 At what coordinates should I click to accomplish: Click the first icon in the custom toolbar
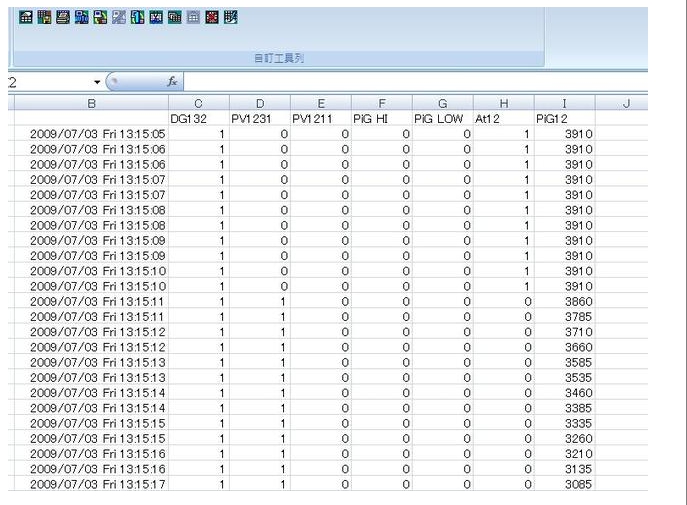(x=26, y=18)
